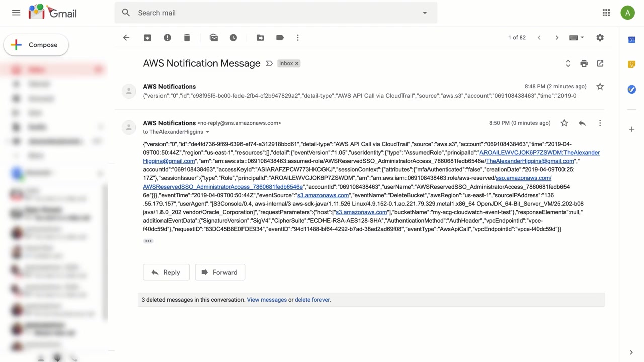Reply using the arrow icon in message header

pyautogui.click(x=582, y=123)
